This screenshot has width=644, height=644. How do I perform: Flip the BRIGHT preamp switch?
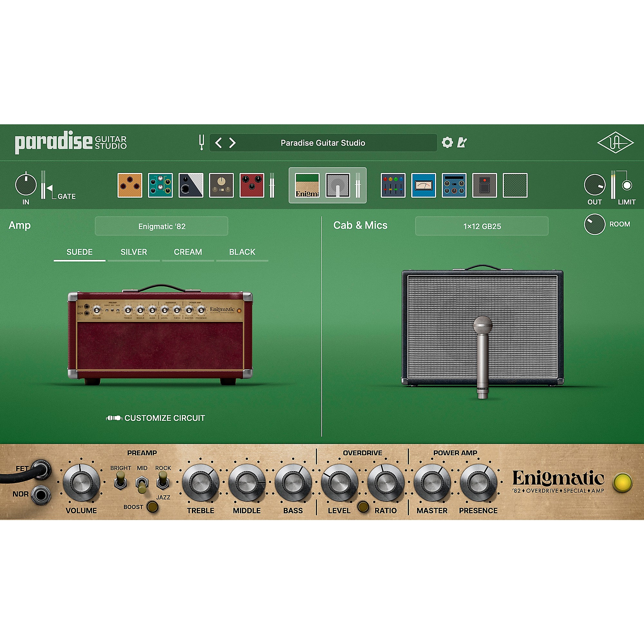tap(121, 480)
